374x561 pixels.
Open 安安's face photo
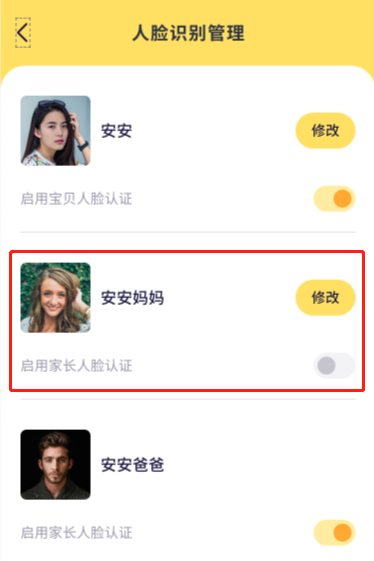55,131
